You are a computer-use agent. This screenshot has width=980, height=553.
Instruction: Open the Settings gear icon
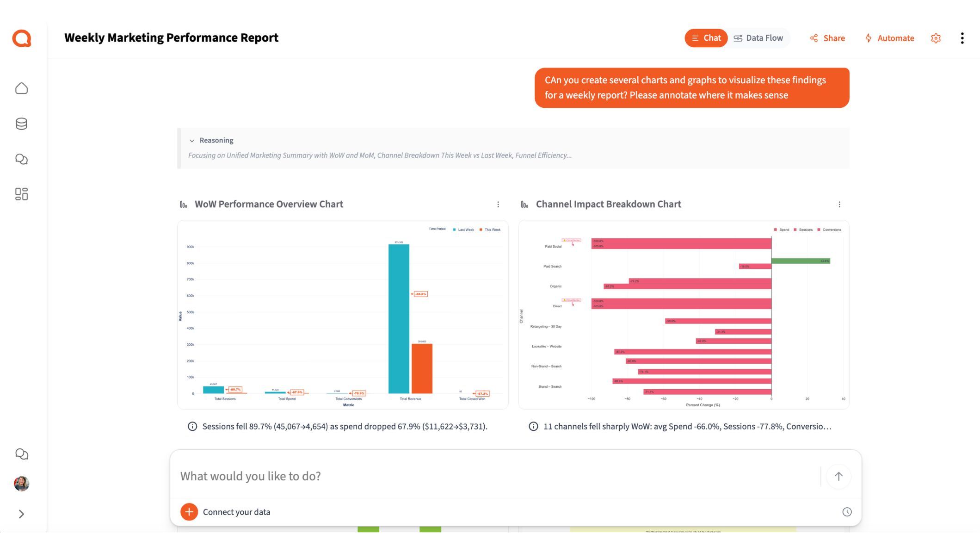[936, 38]
